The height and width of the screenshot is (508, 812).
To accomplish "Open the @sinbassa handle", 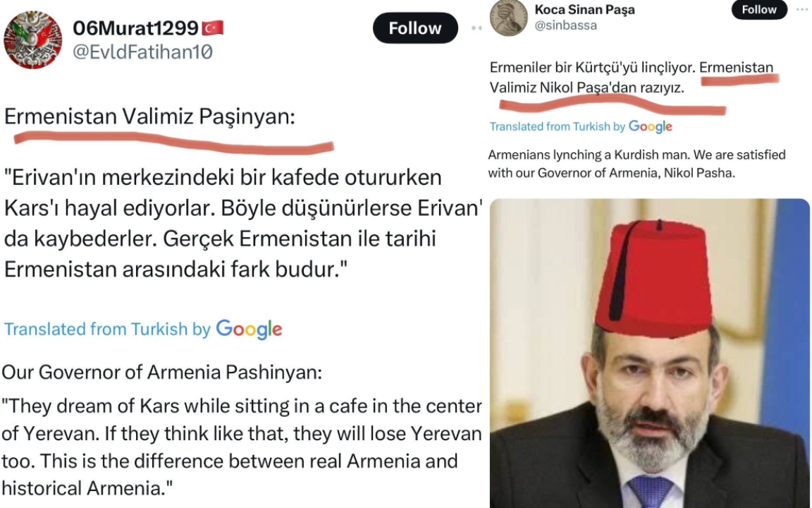I will [565, 25].
